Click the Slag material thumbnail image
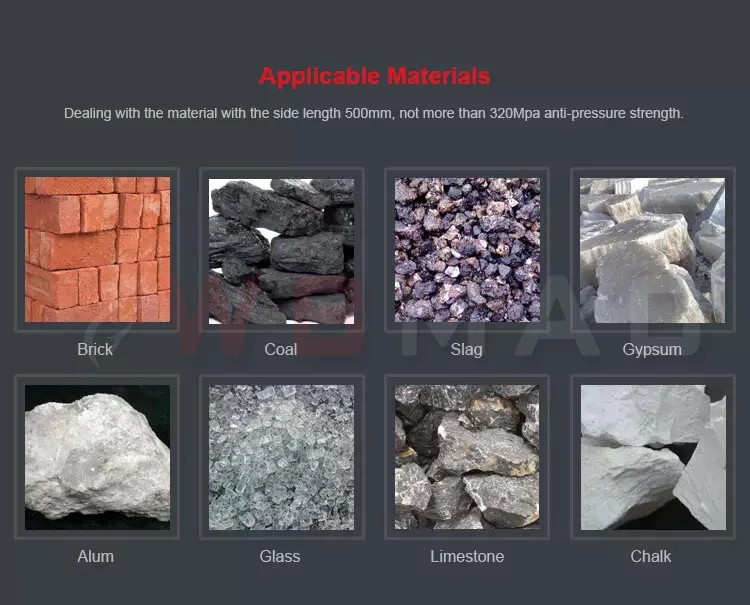The width and height of the screenshot is (750, 605). 467,250
